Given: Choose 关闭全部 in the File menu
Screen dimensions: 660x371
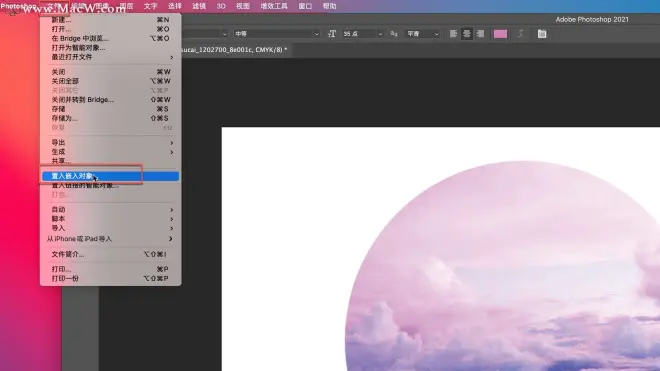Looking at the screenshot, I should [111, 81].
